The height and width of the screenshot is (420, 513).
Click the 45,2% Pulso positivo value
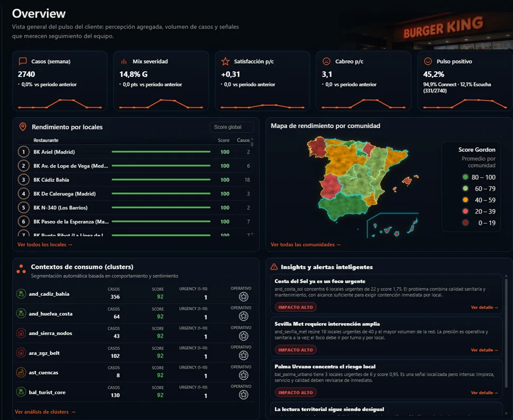(x=434, y=74)
